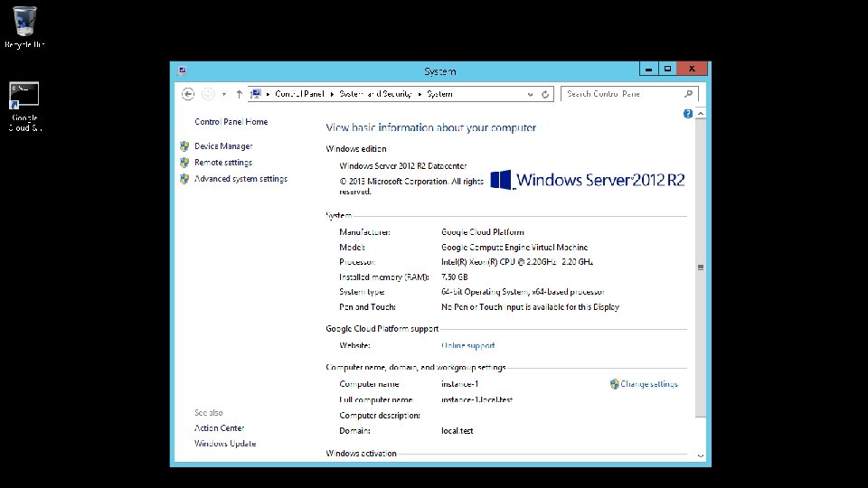Open the Recycle Bin desktop icon

24,26
